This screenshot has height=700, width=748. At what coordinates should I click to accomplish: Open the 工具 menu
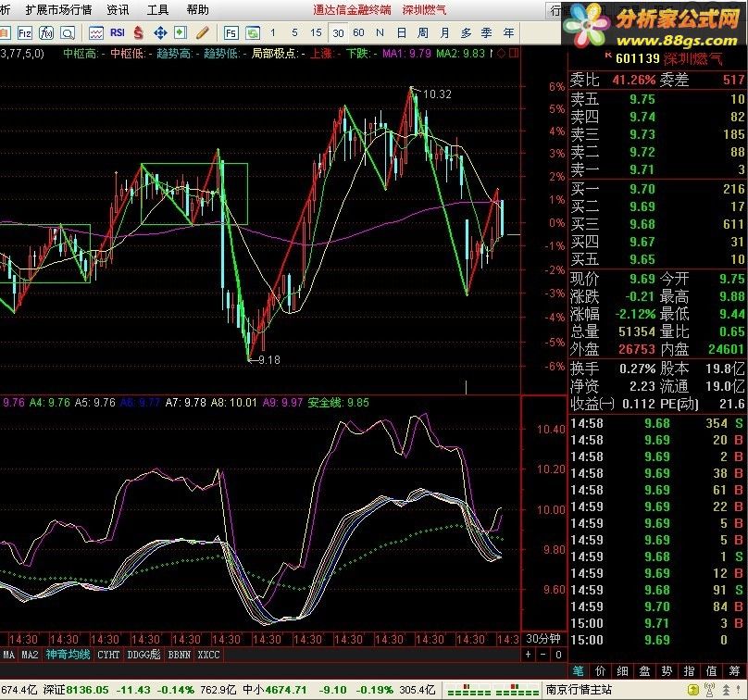point(157,9)
